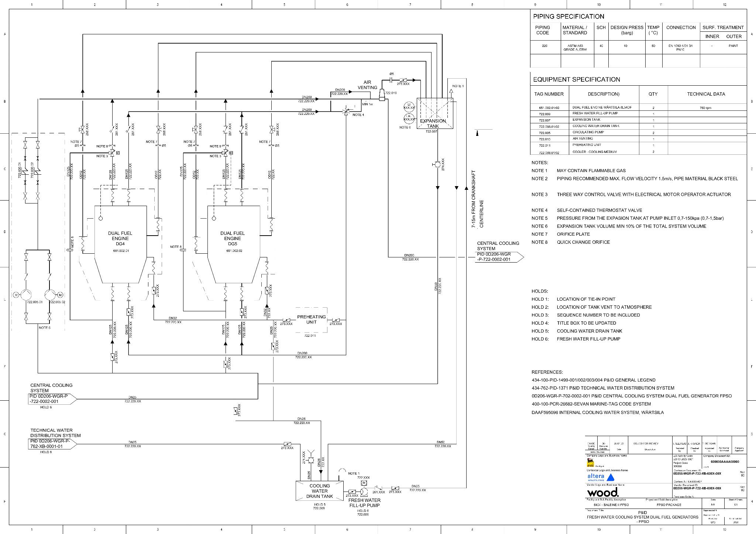The width and height of the screenshot is (756, 534).
Task: Select HOLD 4 'TITLE BOX TO BE UPDATED'
Action: pyautogui.click(x=586, y=323)
